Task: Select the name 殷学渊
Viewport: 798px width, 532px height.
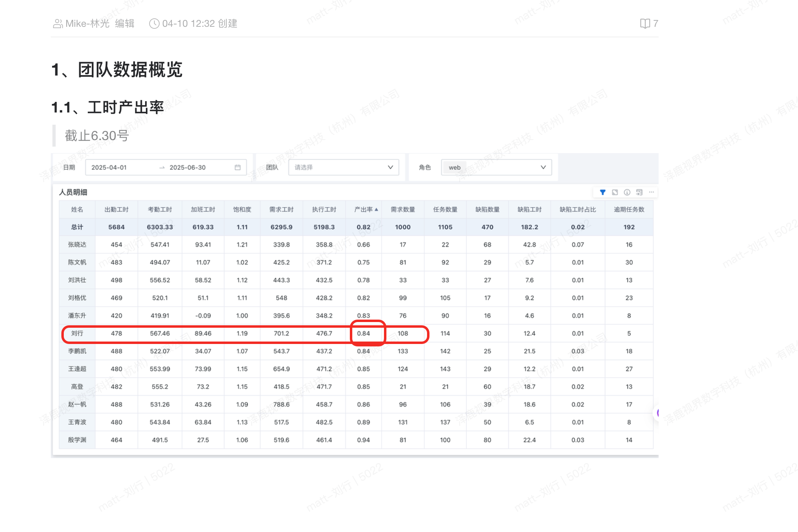Action: click(x=77, y=440)
